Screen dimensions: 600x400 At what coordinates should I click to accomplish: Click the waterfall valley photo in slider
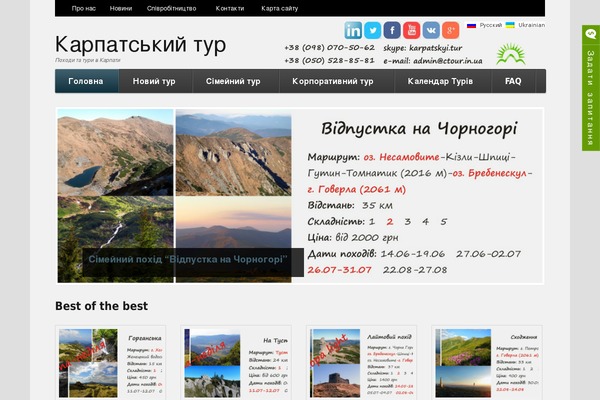pyautogui.click(x=116, y=239)
